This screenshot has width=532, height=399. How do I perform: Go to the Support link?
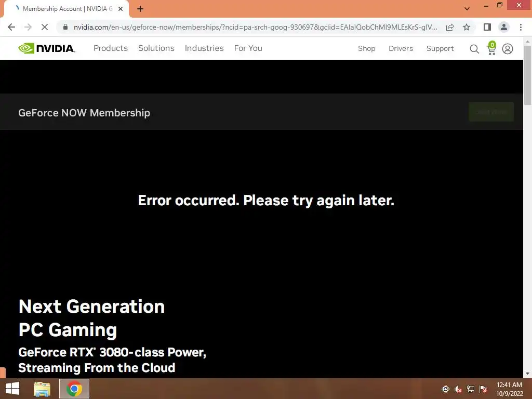[x=440, y=48]
